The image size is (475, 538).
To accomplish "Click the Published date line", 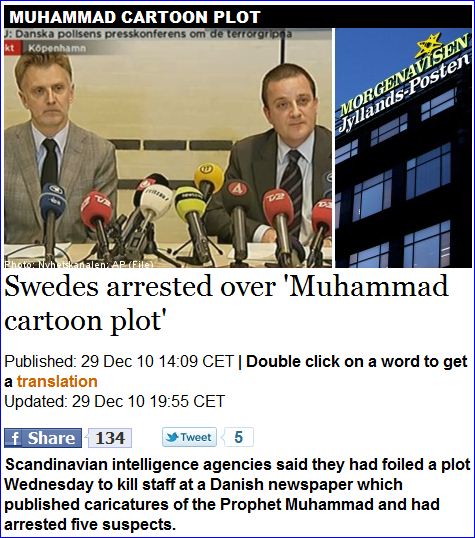I will (119, 361).
